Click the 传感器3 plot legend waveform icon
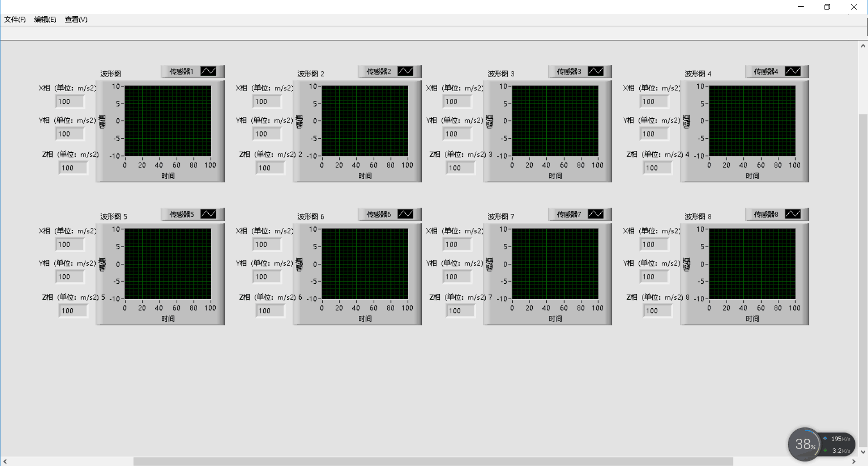This screenshot has height=466, width=868. tap(596, 71)
